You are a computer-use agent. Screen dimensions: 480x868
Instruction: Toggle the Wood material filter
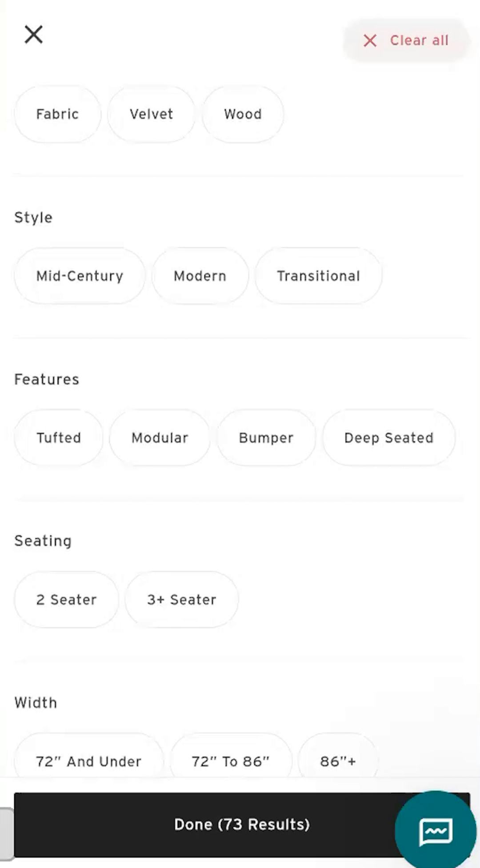[243, 114]
